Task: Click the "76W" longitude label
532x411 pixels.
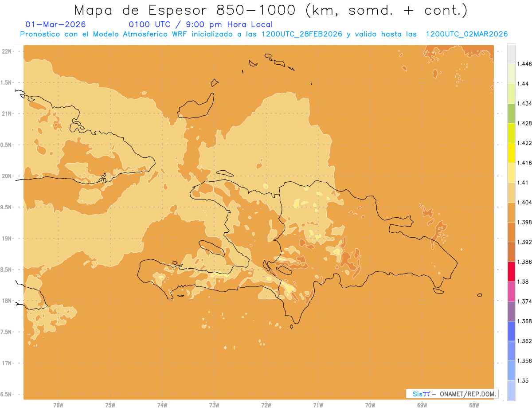Action: [58, 405]
